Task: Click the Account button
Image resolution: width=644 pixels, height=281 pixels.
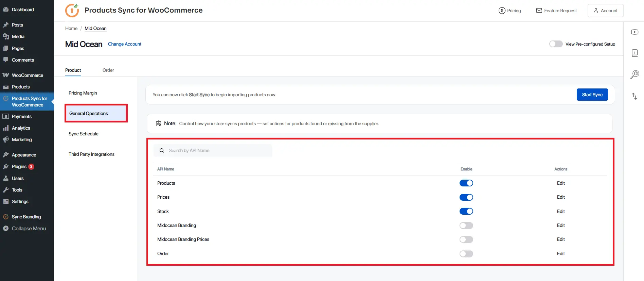Action: pyautogui.click(x=605, y=11)
